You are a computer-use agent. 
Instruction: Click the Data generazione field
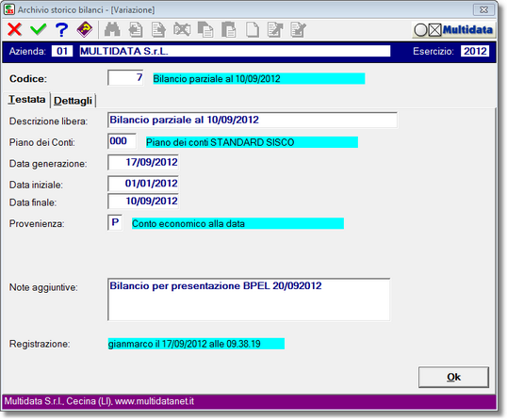(x=143, y=162)
